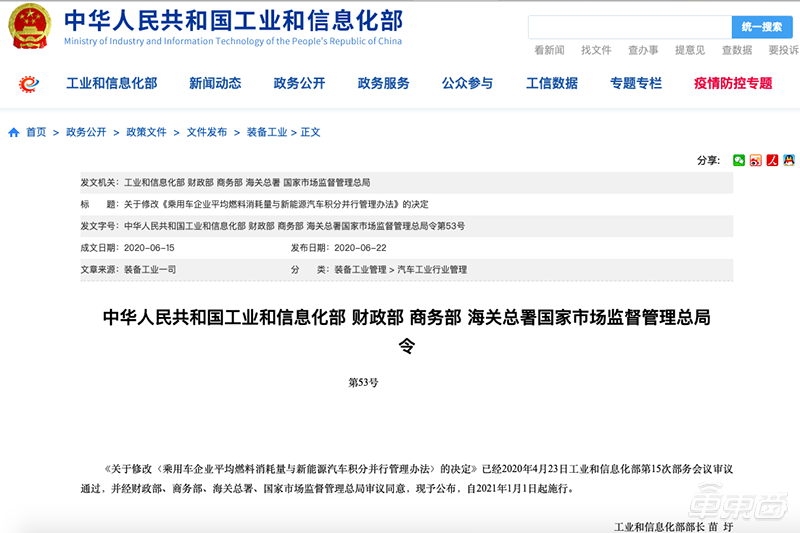Open the 新闻动态 navigation menu

[215, 84]
